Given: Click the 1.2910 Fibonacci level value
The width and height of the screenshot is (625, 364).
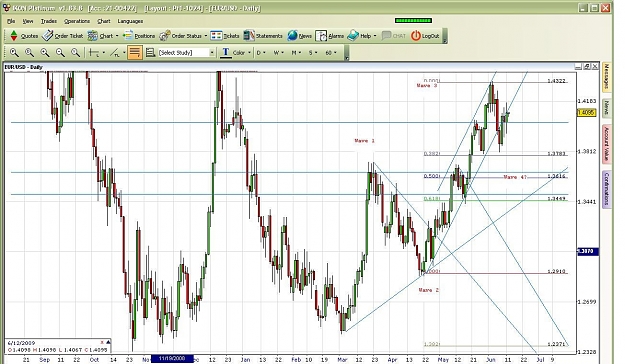Looking at the screenshot, I should (x=556, y=272).
